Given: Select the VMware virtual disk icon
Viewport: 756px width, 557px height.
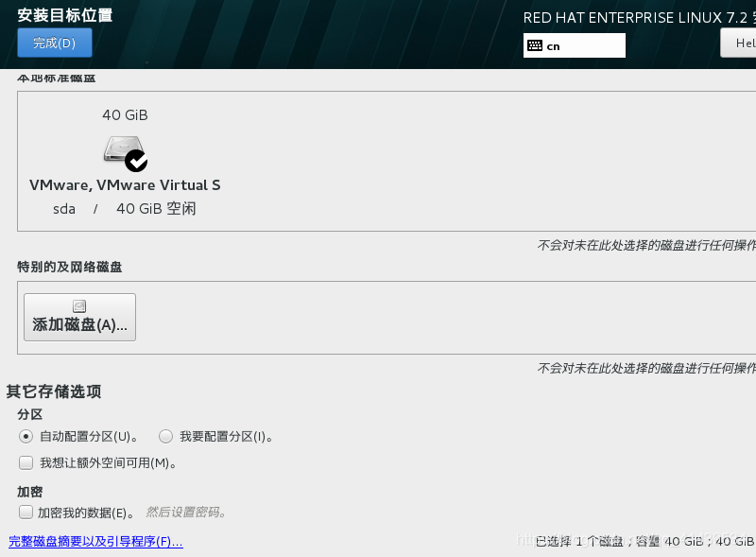Looking at the screenshot, I should pyautogui.click(x=125, y=153).
